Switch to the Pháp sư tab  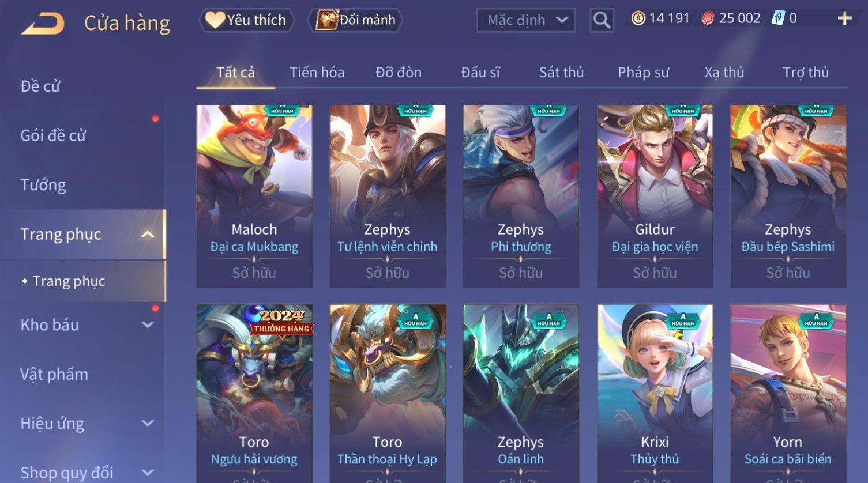pyautogui.click(x=643, y=73)
